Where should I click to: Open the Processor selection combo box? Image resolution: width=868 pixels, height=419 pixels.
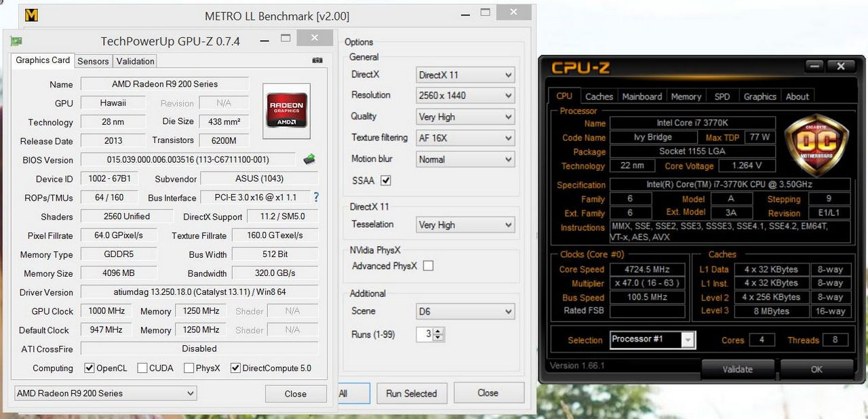tap(652, 339)
